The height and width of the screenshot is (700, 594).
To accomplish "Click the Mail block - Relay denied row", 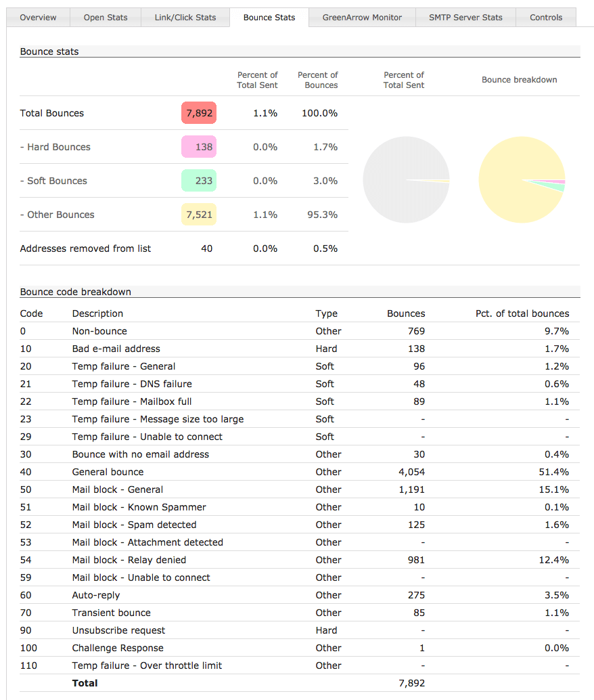I will 129,560.
